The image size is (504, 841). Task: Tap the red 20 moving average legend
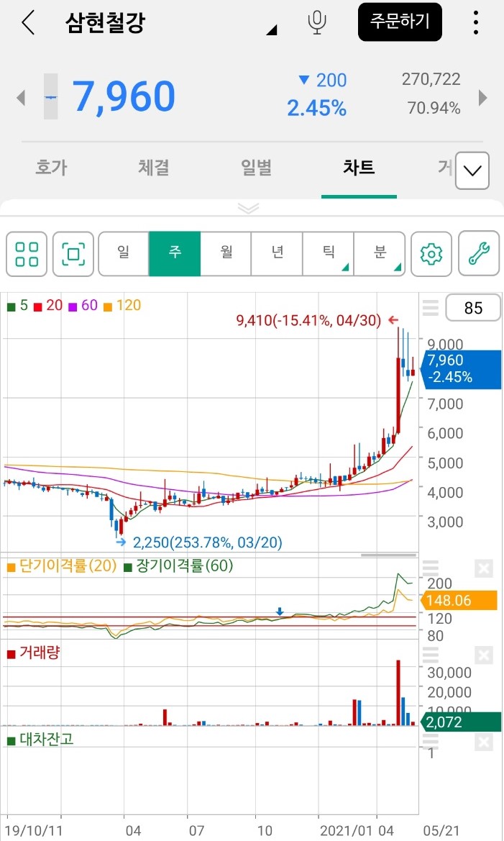point(49,306)
